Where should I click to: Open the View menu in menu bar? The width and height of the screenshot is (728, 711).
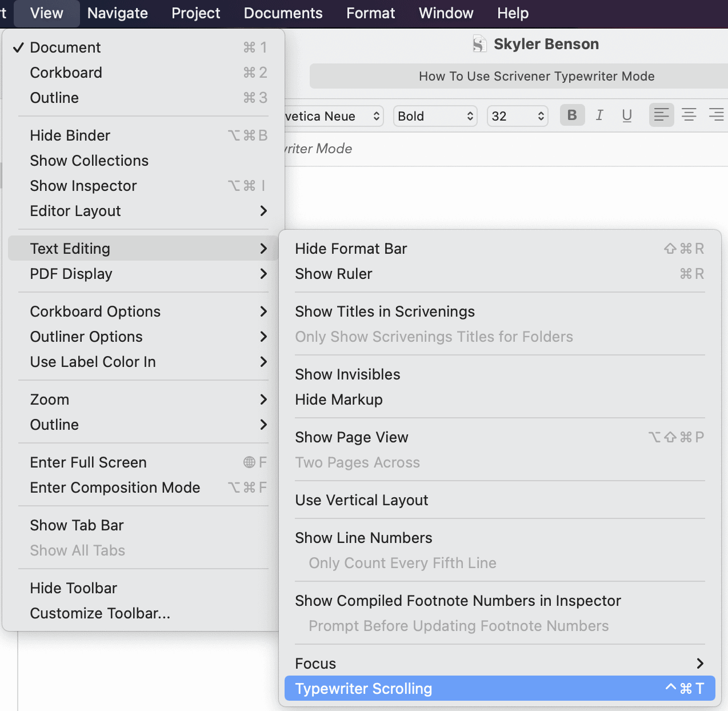46,13
